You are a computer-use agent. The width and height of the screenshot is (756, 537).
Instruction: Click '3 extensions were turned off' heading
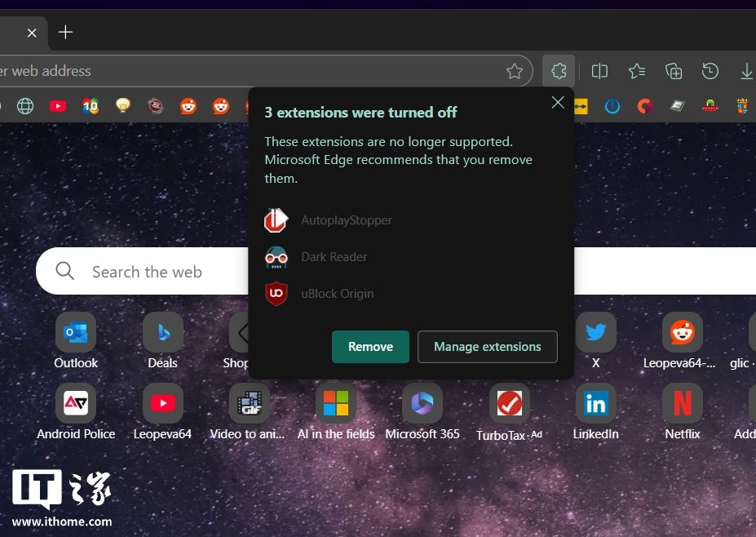click(360, 113)
